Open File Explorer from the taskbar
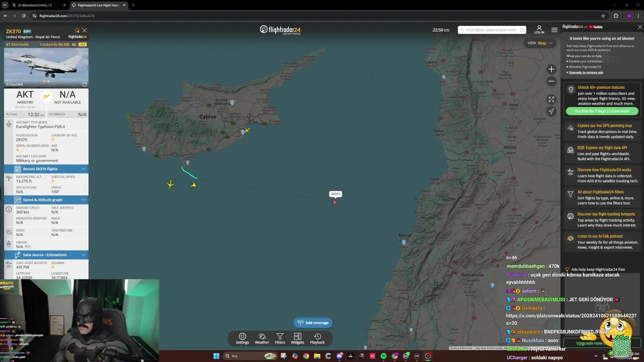Image resolution: width=644 pixels, height=362 pixels. point(317,356)
